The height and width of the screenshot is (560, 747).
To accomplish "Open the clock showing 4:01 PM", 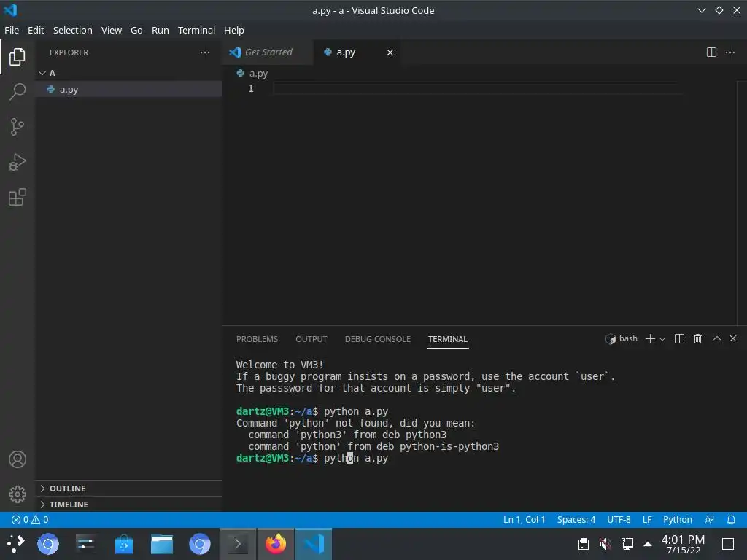I will pos(683,544).
